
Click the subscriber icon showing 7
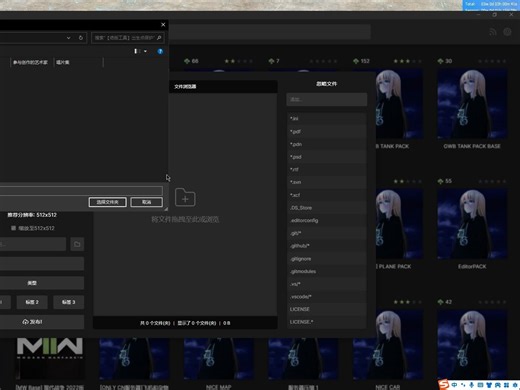pyautogui.click(x=271, y=61)
